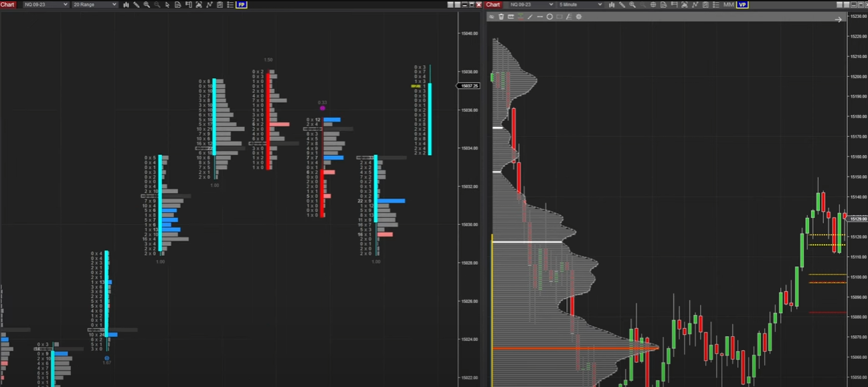Open NQ 09-23 instrument dropdown in right chart
The height and width of the screenshot is (387, 868).
pos(531,5)
